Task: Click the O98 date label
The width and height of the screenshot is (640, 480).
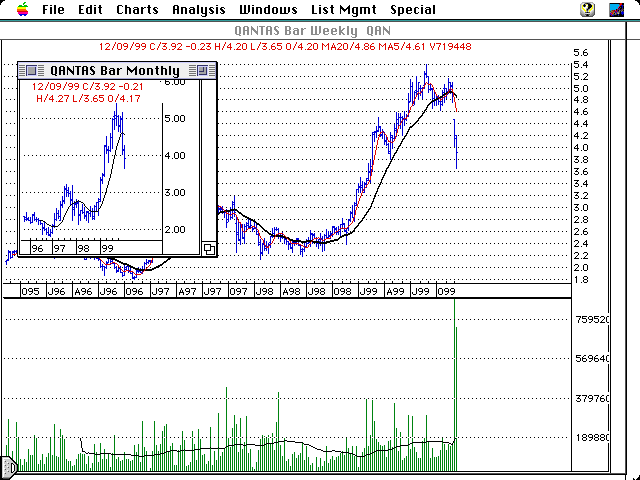Action: 342,291
